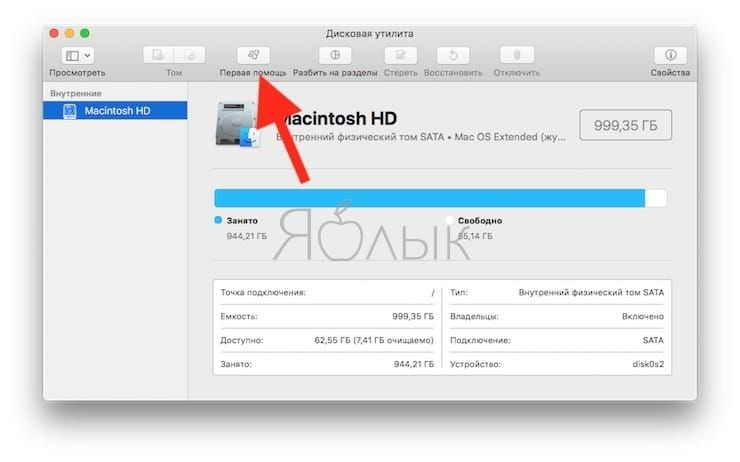Click the Стереть erase icon

(x=400, y=55)
